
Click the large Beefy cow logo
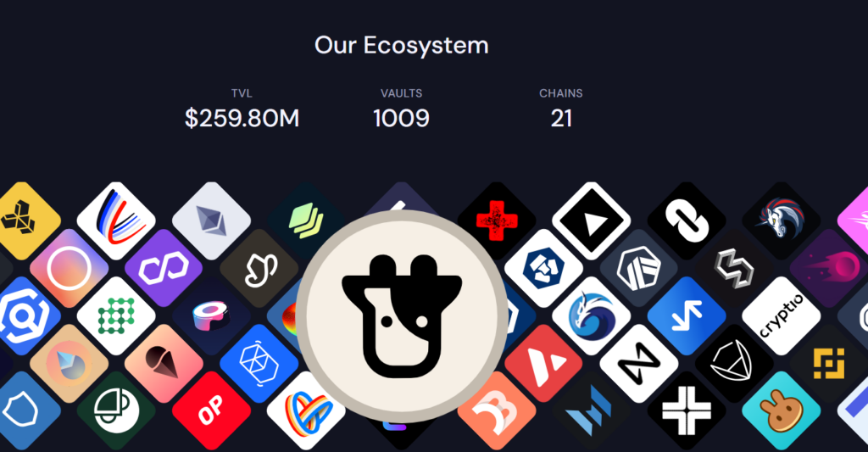pyautogui.click(x=402, y=315)
